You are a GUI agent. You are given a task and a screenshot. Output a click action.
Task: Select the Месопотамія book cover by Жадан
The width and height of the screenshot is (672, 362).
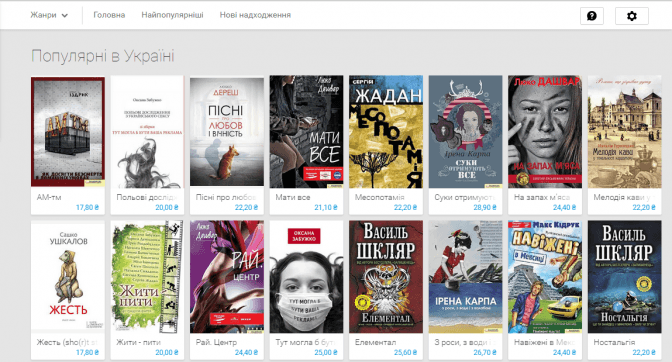pyautogui.click(x=386, y=132)
